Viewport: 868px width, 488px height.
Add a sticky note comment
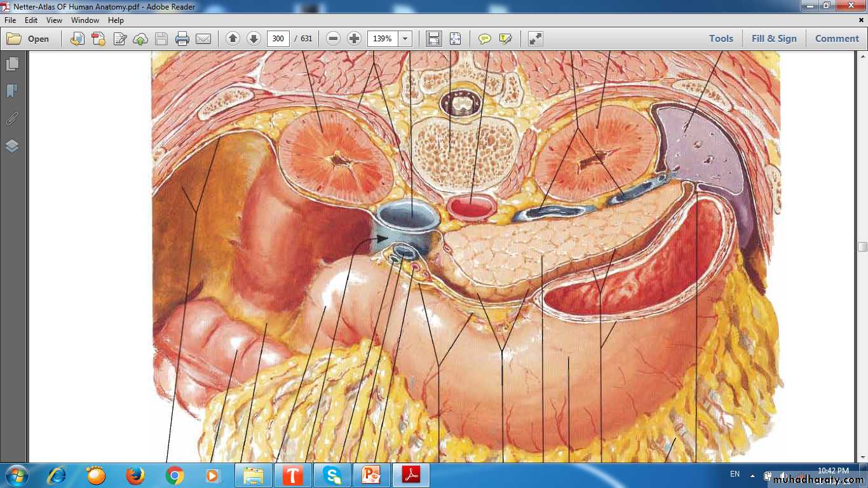click(485, 39)
